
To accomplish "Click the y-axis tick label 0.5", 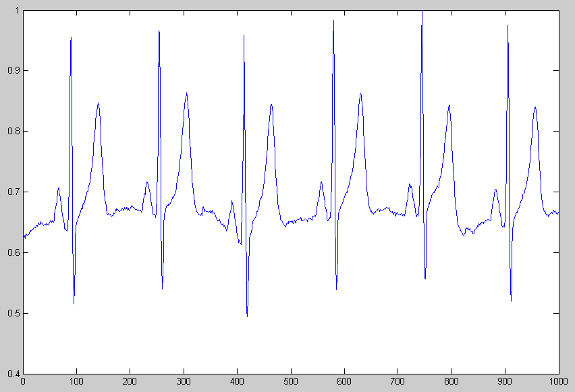I will click(13, 314).
